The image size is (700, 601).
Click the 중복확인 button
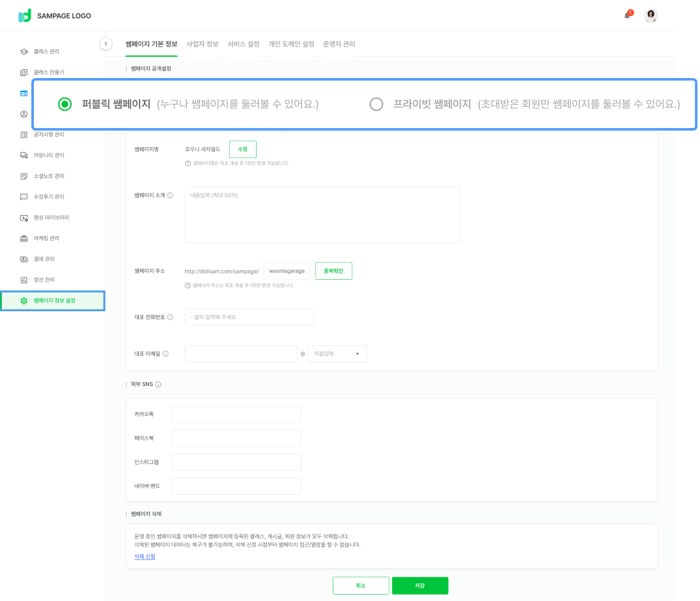[333, 271]
